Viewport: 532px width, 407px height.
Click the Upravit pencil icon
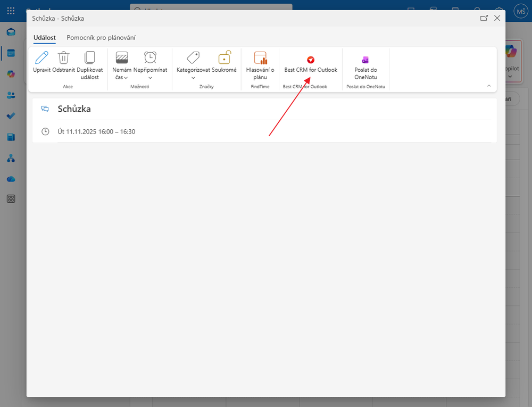[41, 58]
